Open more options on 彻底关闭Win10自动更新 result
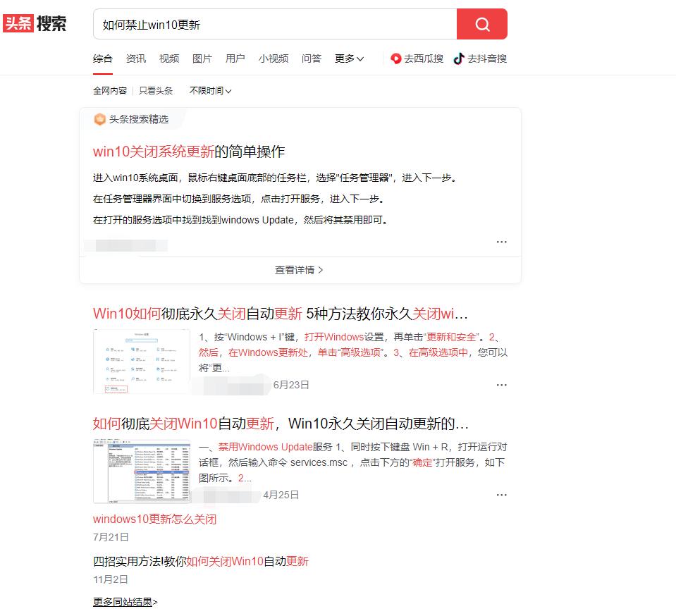 [501, 495]
